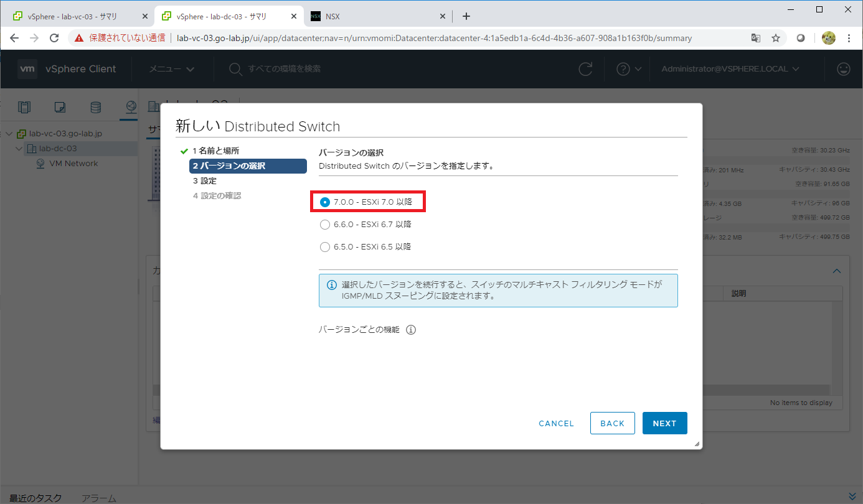Select 7.0.0 - ESXi 7.0 radio option
This screenshot has width=863, height=504.
click(x=324, y=202)
